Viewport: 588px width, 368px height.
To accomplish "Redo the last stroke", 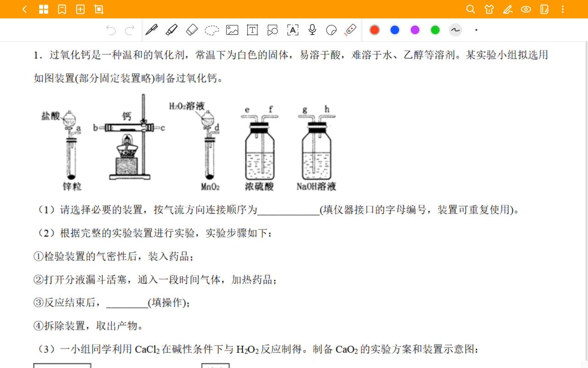I will coord(130,30).
